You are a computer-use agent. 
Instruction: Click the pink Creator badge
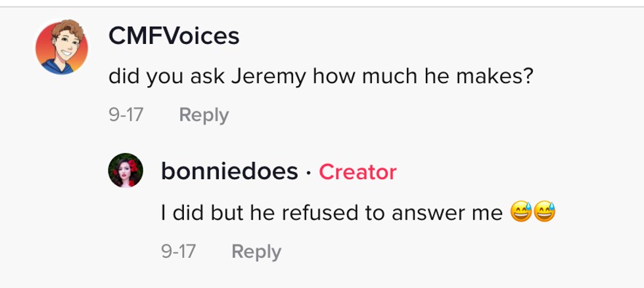point(357,172)
